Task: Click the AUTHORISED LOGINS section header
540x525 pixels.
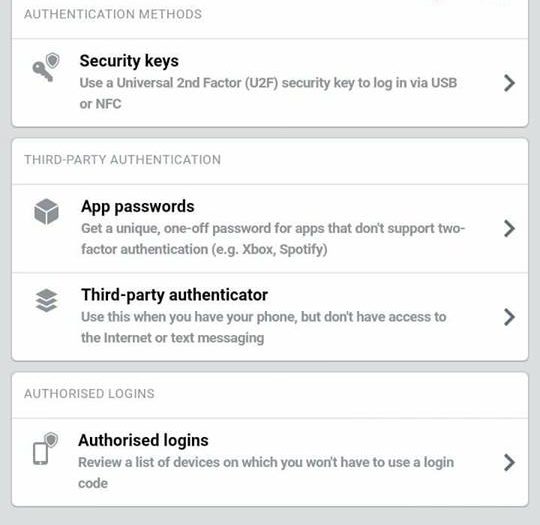Action: click(89, 394)
